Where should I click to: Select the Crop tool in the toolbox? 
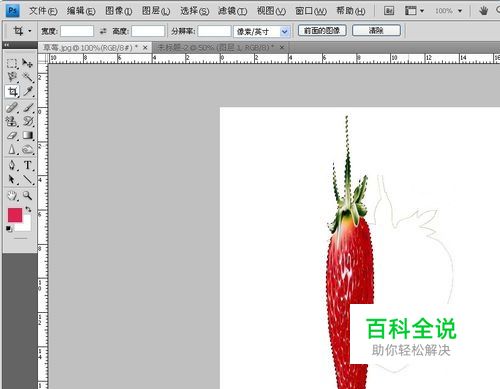(12, 91)
